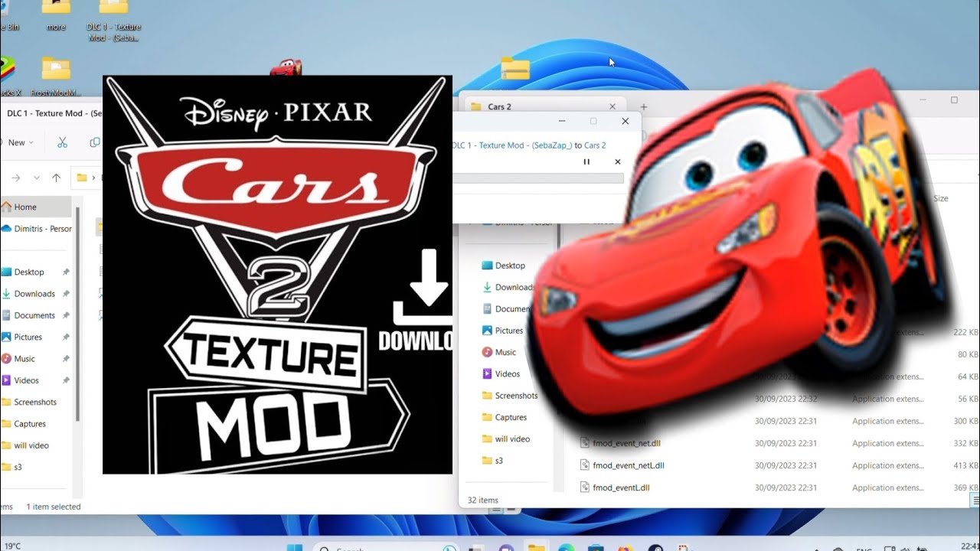
Task: Click the pin icon beside Documents in the left sidebar
Action: [x=66, y=315]
